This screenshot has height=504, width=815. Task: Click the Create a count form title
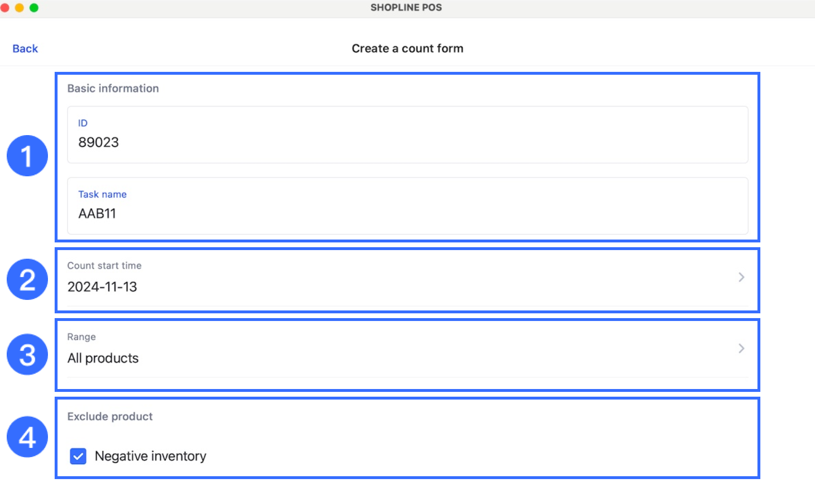(407, 48)
